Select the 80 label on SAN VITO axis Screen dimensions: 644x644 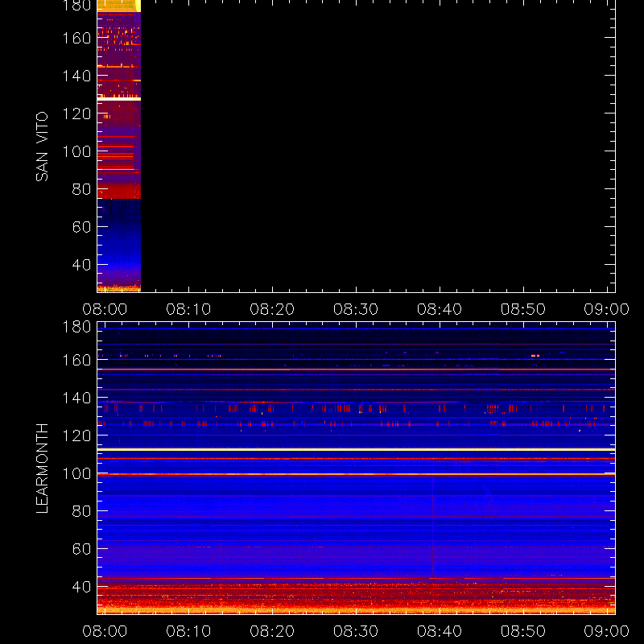coord(81,189)
